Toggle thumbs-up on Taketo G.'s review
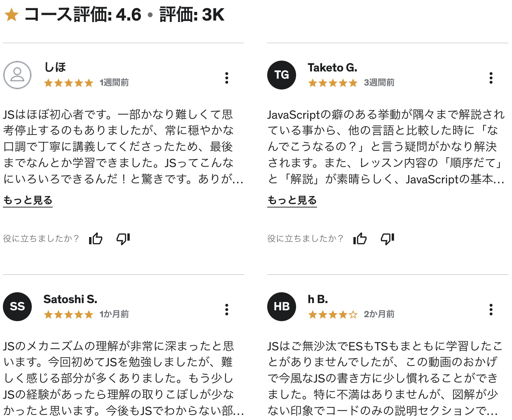 pyautogui.click(x=360, y=239)
